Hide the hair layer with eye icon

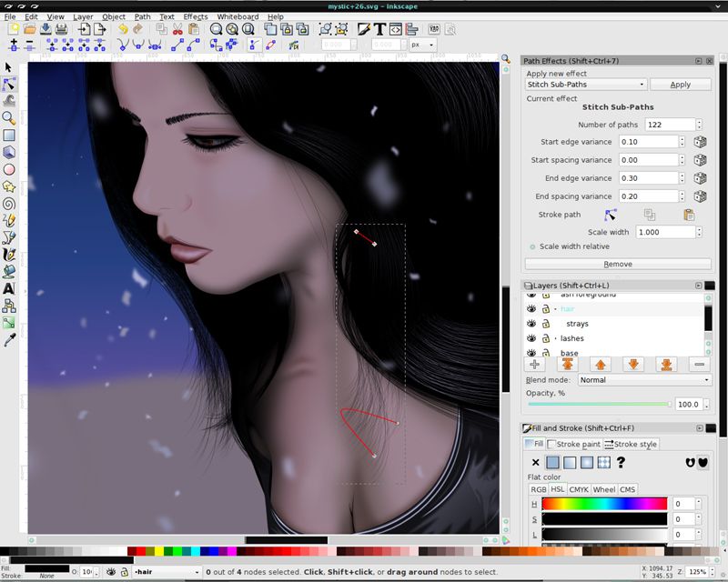pos(531,309)
